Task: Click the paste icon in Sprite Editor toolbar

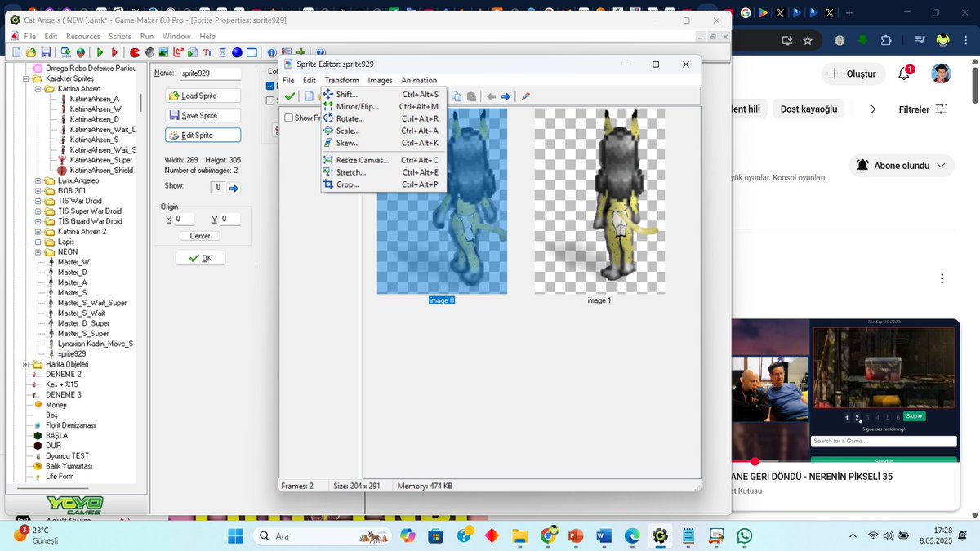Action: click(x=471, y=96)
